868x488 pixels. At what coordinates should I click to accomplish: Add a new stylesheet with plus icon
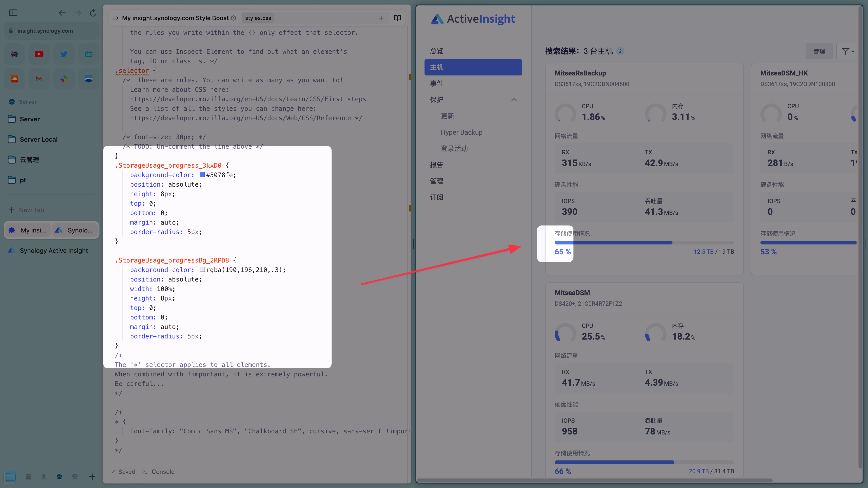click(381, 18)
